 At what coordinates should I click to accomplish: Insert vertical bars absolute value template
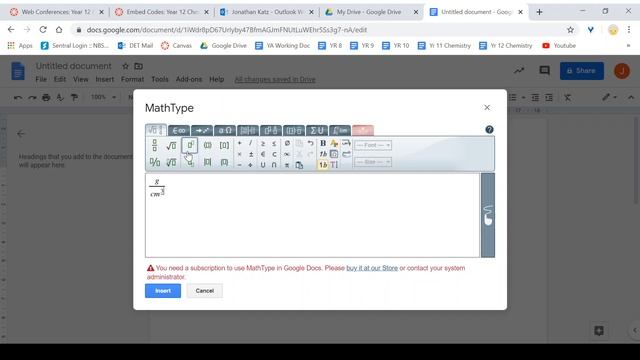click(207, 162)
